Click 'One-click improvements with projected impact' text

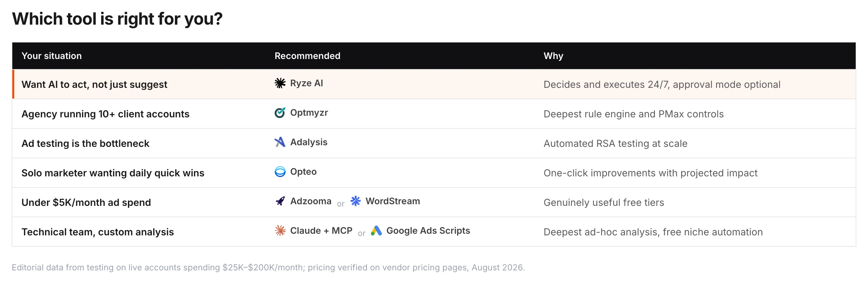[x=650, y=173]
